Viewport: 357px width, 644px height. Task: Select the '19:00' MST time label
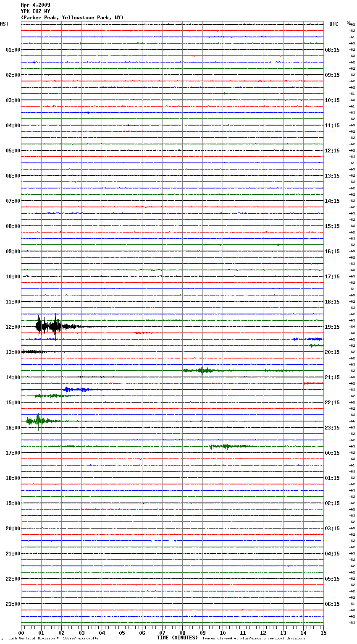pyautogui.click(x=13, y=503)
